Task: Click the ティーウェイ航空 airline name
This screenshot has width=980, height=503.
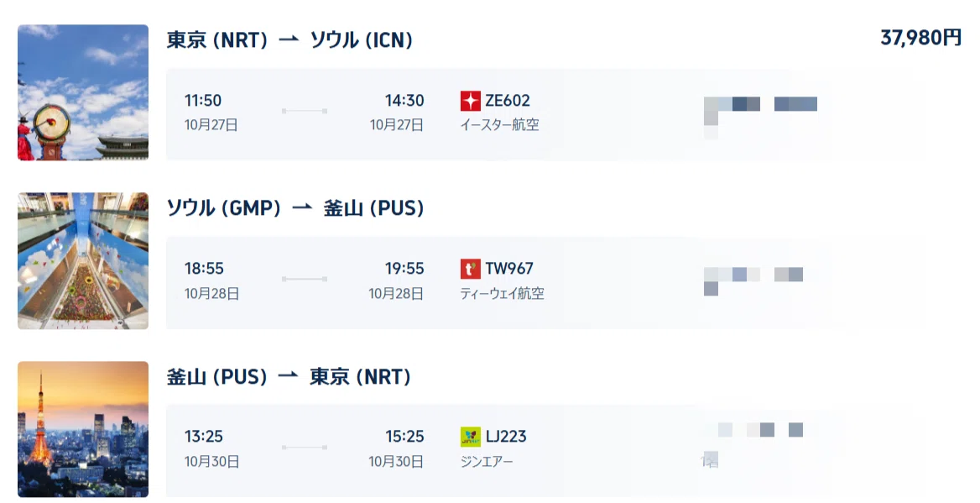Action: [x=502, y=293]
